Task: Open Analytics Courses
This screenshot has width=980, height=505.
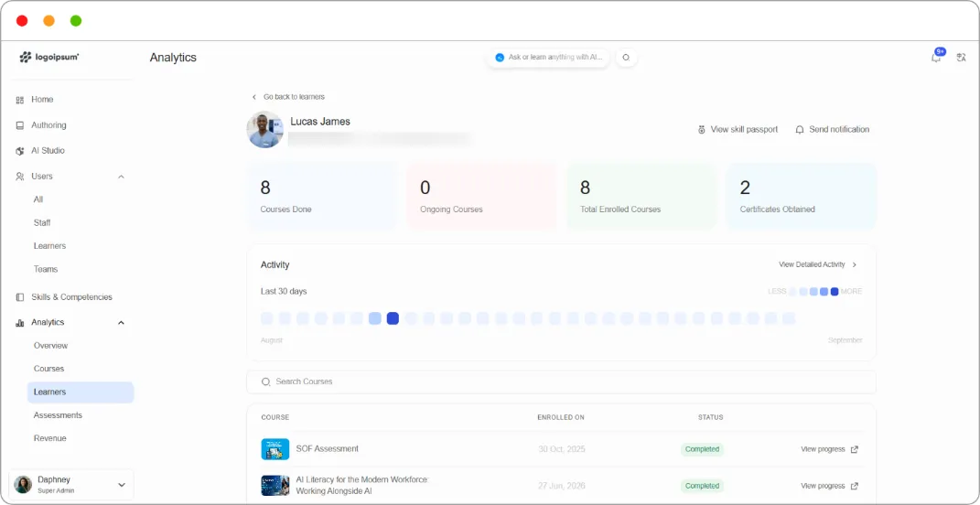Action: pos(48,369)
